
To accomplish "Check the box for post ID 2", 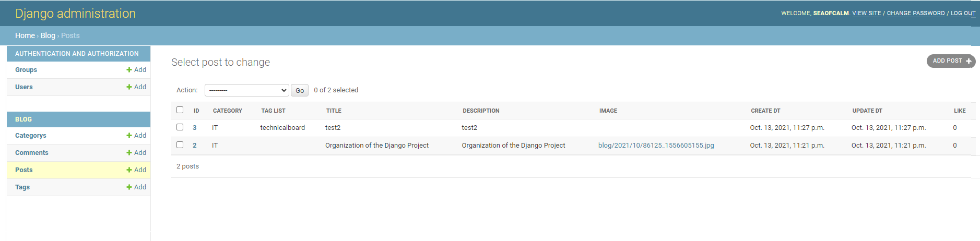I will coord(180,145).
